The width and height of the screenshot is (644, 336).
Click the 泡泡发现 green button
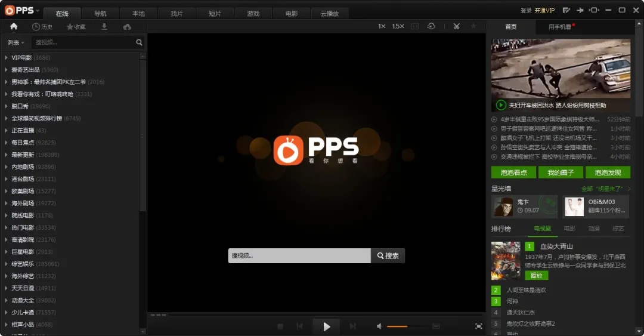pyautogui.click(x=608, y=172)
